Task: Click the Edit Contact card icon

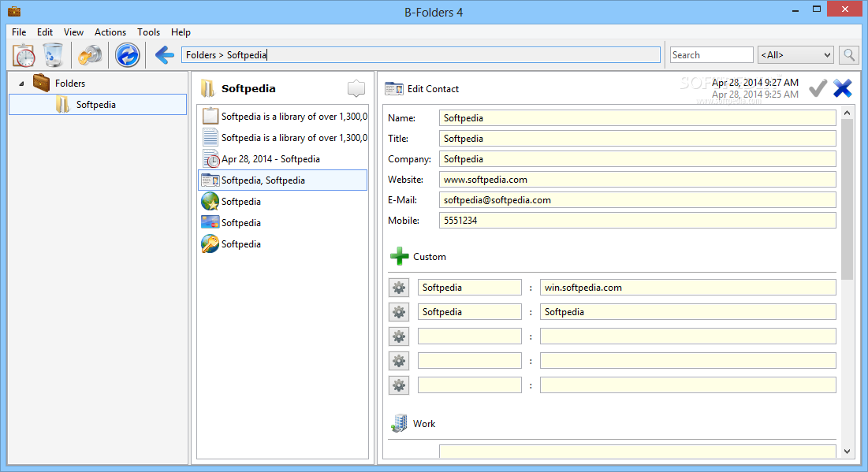Action: click(x=394, y=88)
